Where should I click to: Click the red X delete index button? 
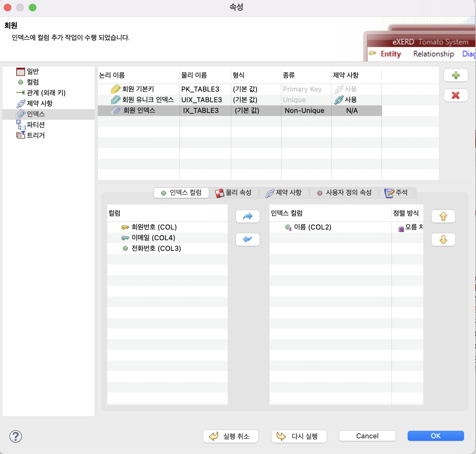pos(456,95)
